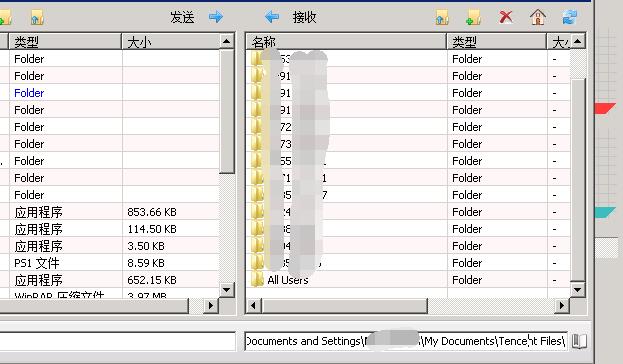Click the Documents and Settings path field
Screen dimensions: 623x364
pos(406,341)
